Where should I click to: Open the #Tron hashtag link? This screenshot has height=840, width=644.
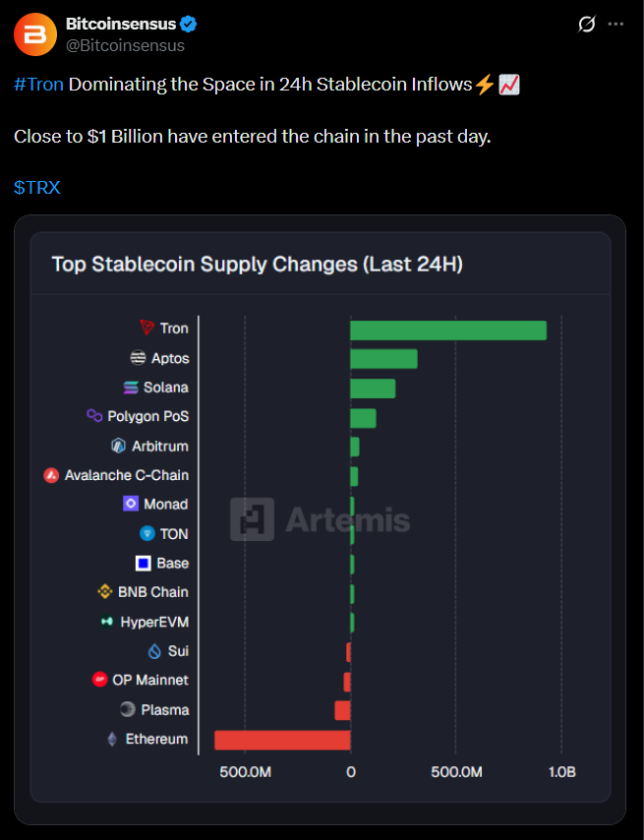pyautogui.click(x=39, y=85)
